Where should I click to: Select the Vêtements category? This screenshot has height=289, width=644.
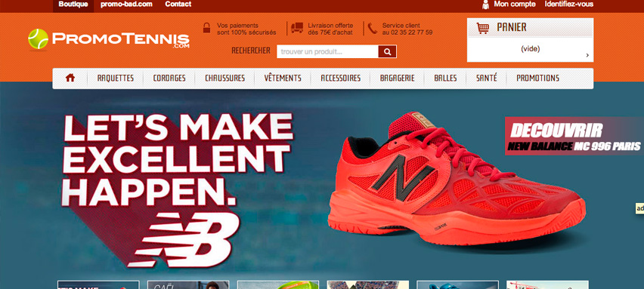tap(283, 78)
